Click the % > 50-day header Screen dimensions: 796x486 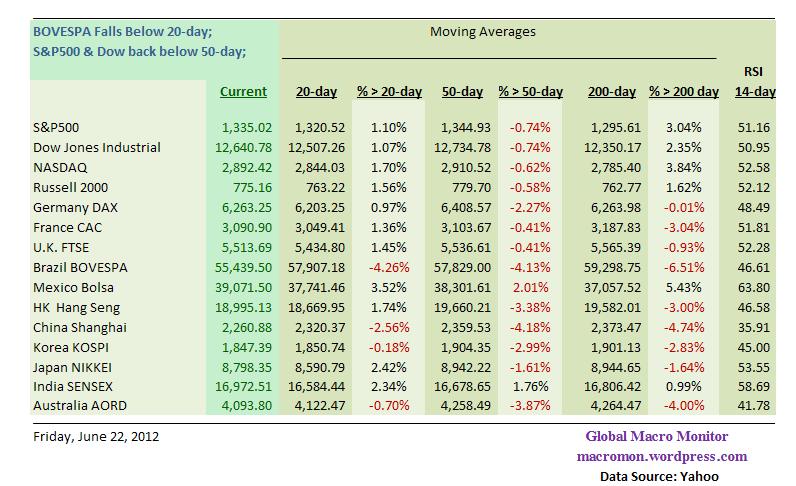point(530,92)
